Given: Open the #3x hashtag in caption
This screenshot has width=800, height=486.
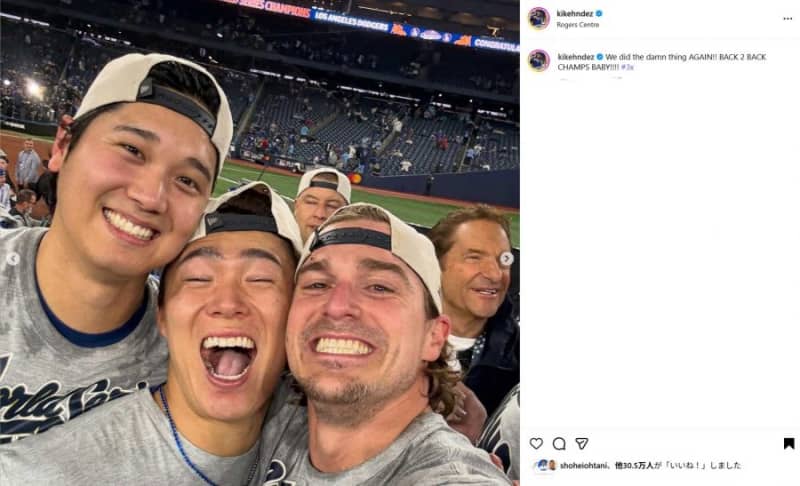Looking at the screenshot, I should click(628, 67).
